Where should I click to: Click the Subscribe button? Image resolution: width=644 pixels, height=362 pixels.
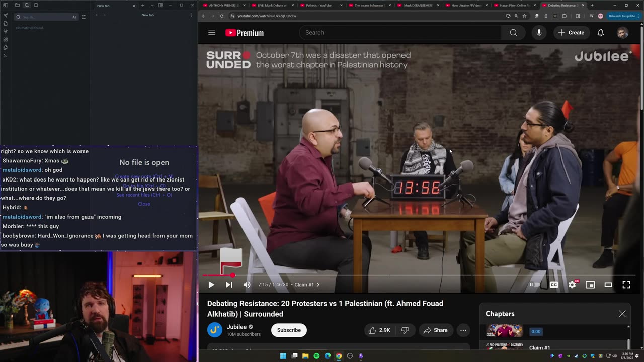[289, 330]
